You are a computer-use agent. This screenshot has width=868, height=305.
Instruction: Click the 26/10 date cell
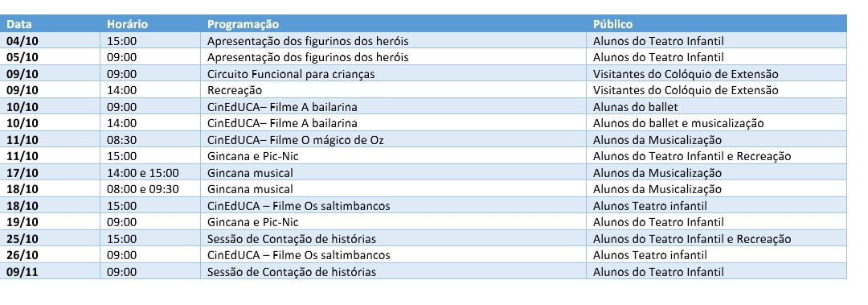[x=51, y=255]
